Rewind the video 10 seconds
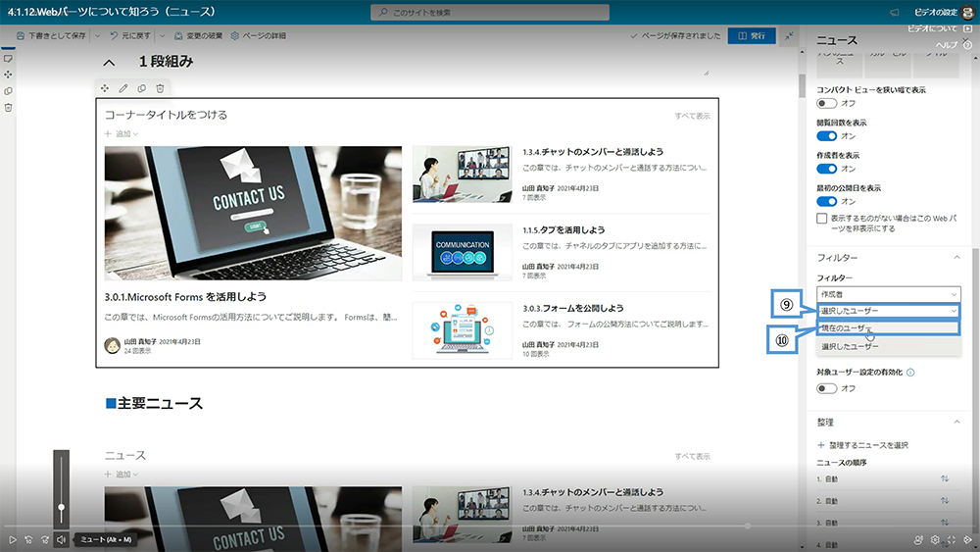980x552 pixels. click(28, 539)
